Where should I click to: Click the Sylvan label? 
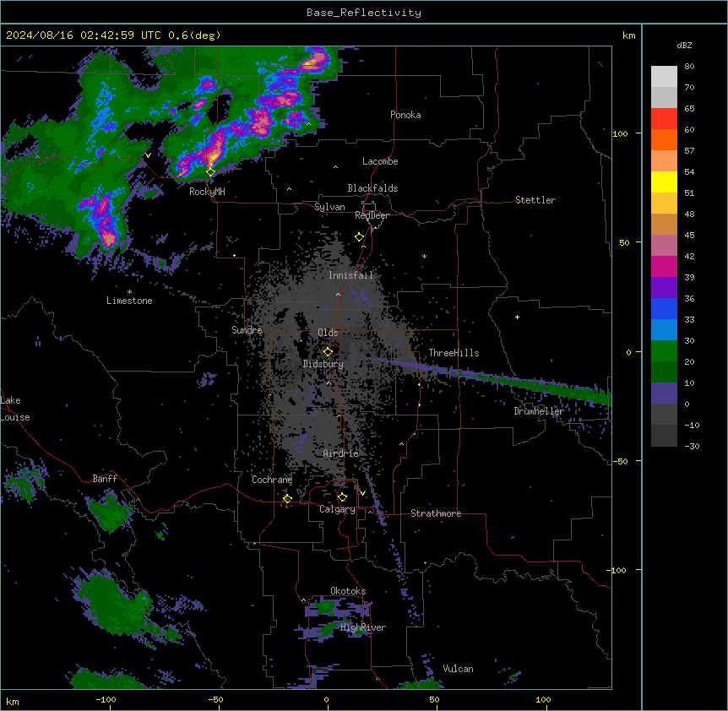[x=329, y=207]
